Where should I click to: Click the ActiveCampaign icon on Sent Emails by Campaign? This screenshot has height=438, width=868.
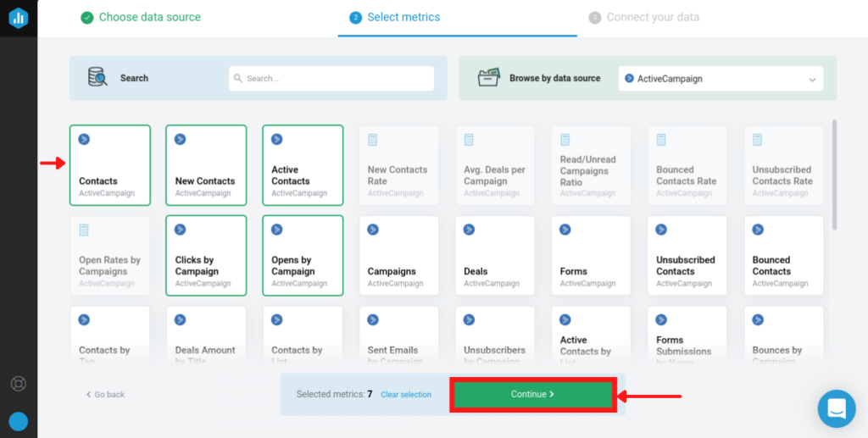(x=373, y=319)
